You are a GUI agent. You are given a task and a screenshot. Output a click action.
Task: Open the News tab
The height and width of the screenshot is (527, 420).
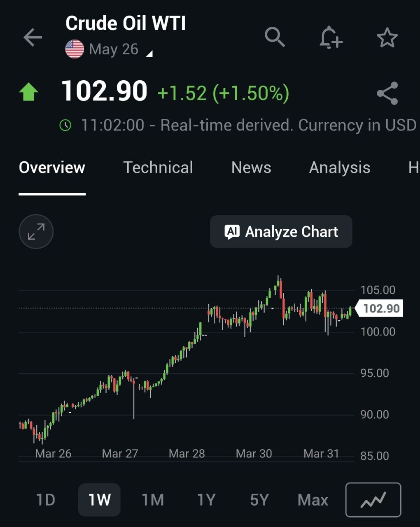[251, 168]
